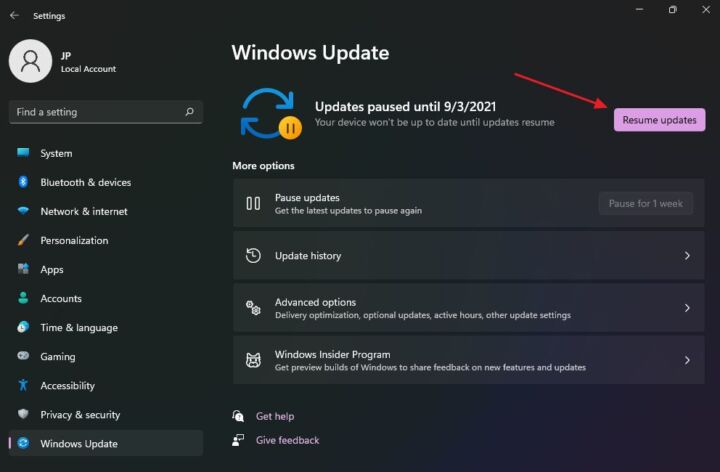Click the Network wifi icon
Image resolution: width=720 pixels, height=472 pixels.
(x=23, y=211)
